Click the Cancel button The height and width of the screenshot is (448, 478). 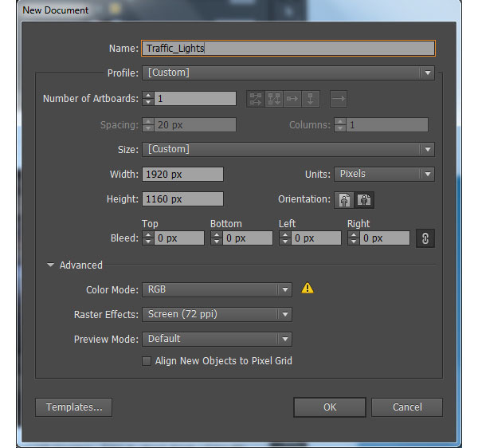coord(407,407)
